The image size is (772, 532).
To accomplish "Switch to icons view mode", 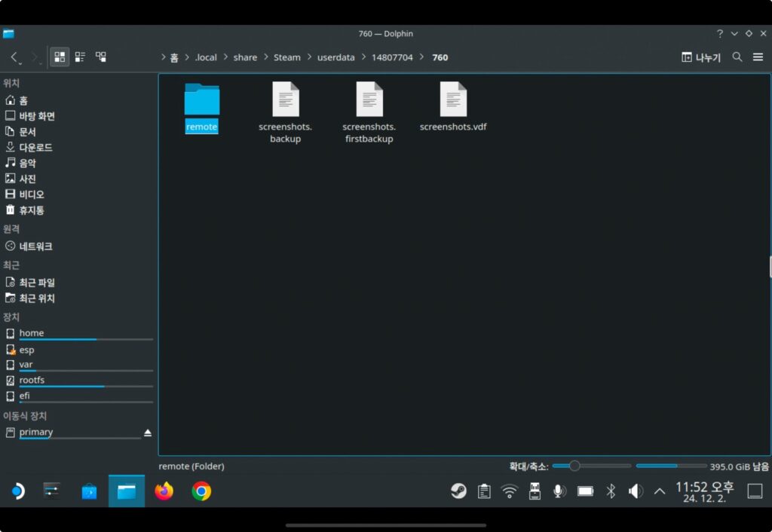I will [60, 57].
